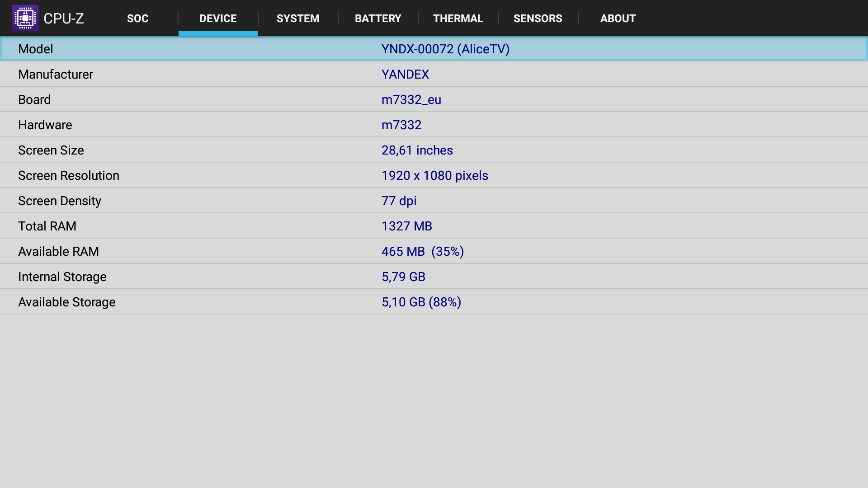Select the Screen Size row
The image size is (868, 488).
pyautogui.click(x=434, y=150)
